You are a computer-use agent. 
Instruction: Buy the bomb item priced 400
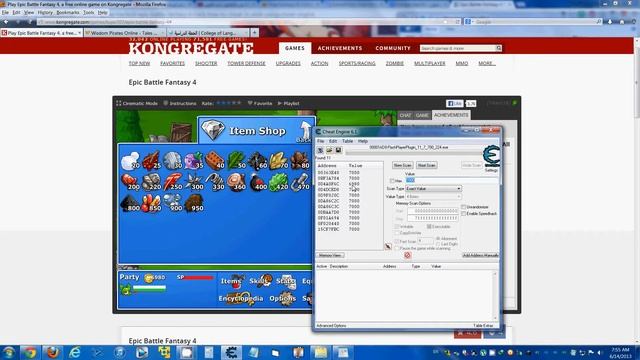[258, 182]
